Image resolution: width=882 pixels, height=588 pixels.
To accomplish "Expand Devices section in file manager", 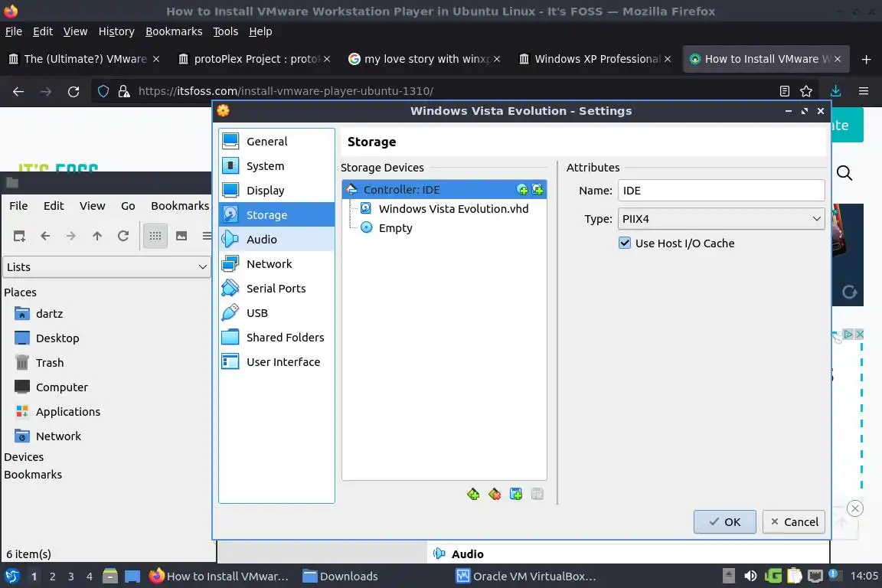I will pos(24,457).
